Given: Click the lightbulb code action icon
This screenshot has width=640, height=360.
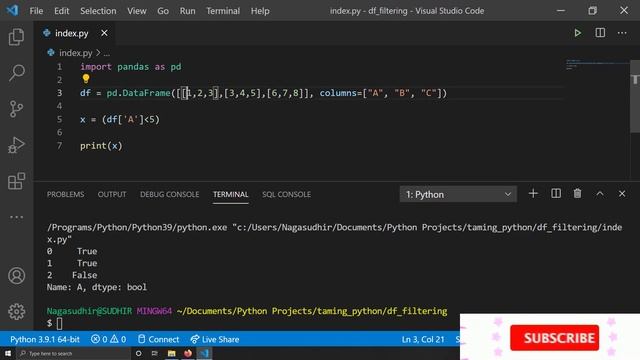Looking at the screenshot, I should pyautogui.click(x=86, y=78).
